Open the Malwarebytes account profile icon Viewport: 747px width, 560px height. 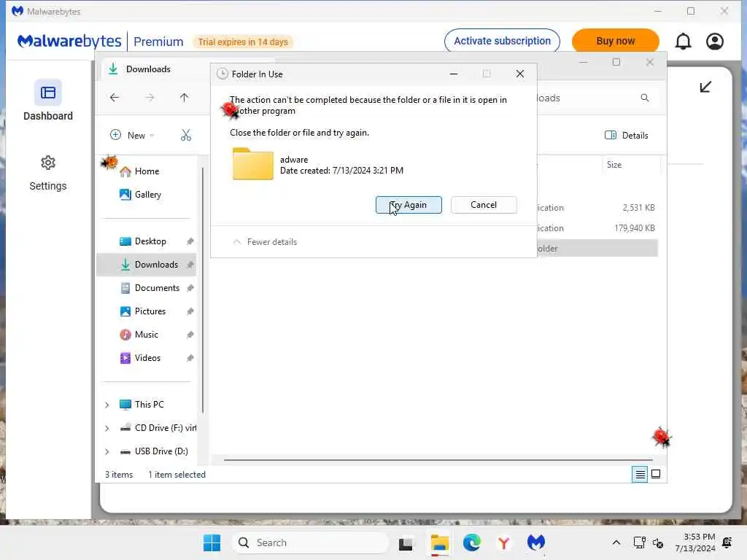click(x=715, y=42)
